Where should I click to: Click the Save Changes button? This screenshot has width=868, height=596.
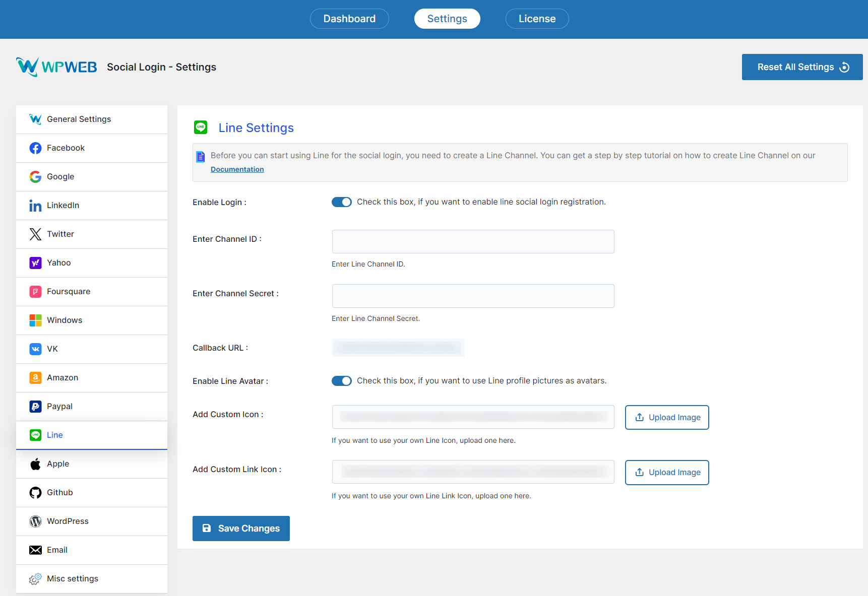point(241,528)
